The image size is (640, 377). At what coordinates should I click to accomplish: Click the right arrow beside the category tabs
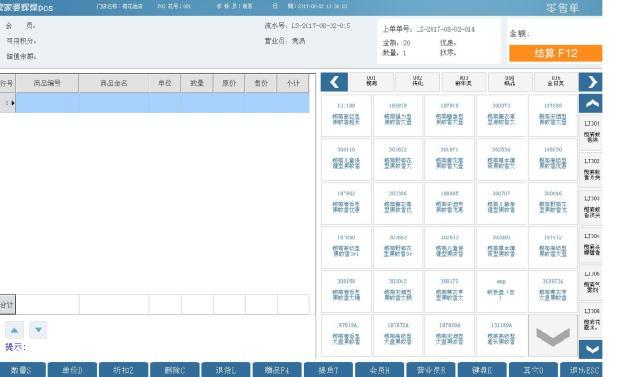pos(590,82)
